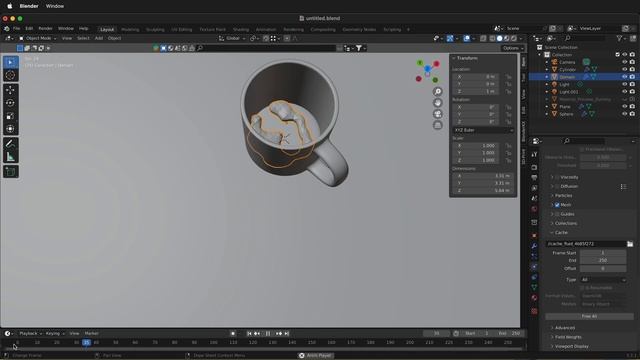Open the Output properties tab icon

[534, 178]
